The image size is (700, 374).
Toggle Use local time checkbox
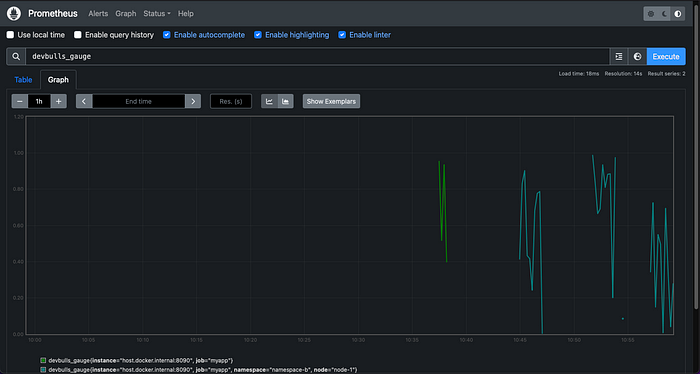tap(10, 35)
